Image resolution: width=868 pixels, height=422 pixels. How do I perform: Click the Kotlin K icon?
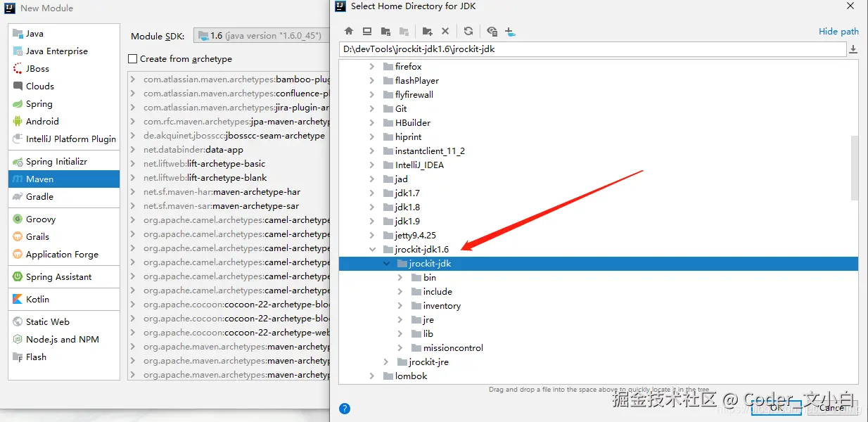click(18, 300)
